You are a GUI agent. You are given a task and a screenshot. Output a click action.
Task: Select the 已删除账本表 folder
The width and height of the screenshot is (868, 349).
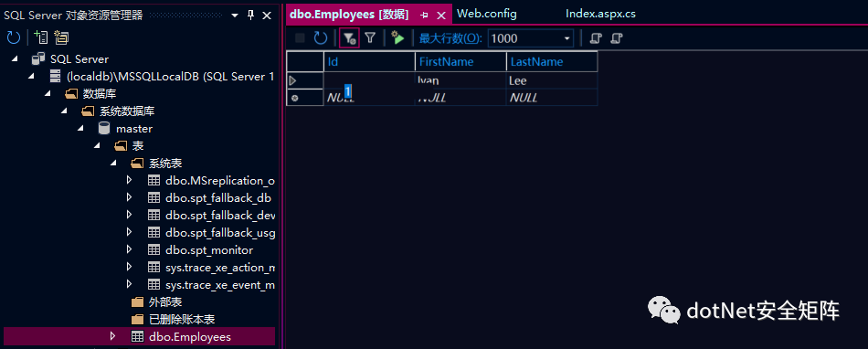pos(182,319)
